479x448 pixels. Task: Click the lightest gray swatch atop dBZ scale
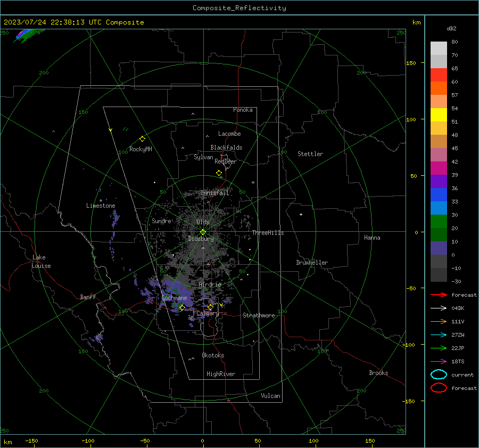pyautogui.click(x=439, y=48)
